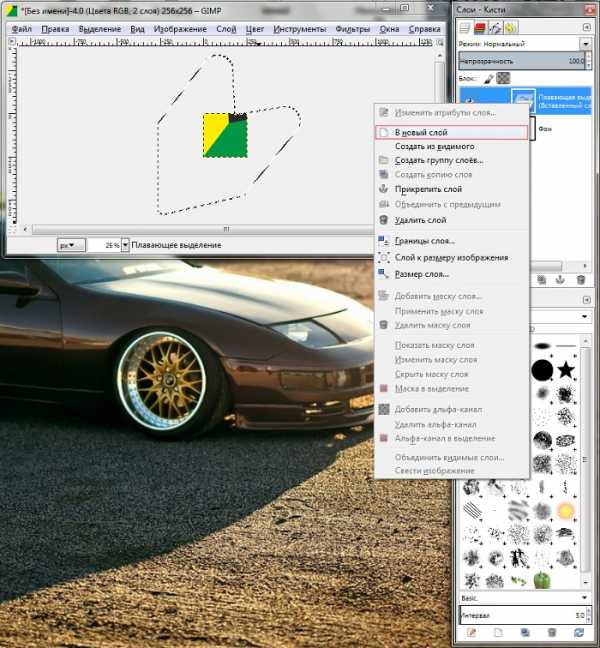Click the zoom-on-resize icon at ruler top-right
This screenshot has width=600, height=648.
(x=440, y=42)
